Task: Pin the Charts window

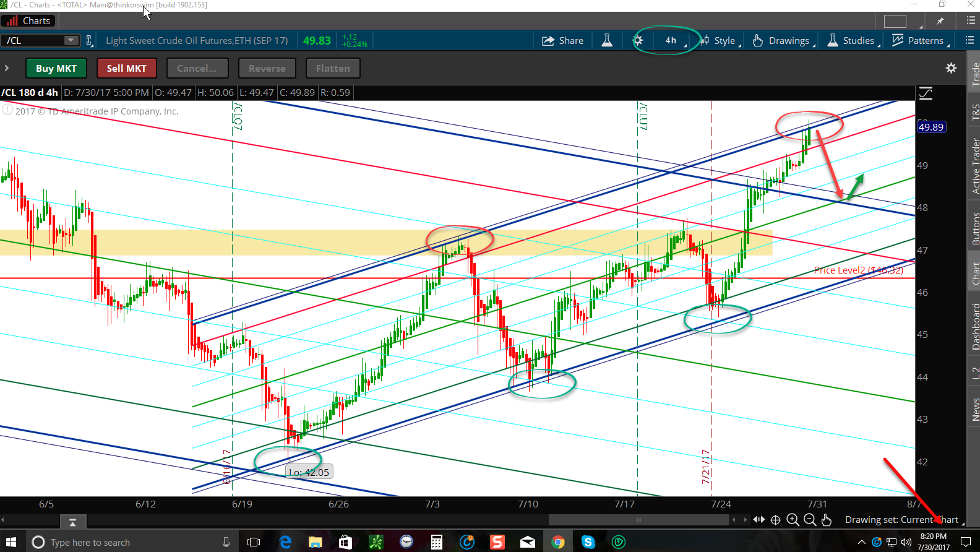Action: pos(940,21)
